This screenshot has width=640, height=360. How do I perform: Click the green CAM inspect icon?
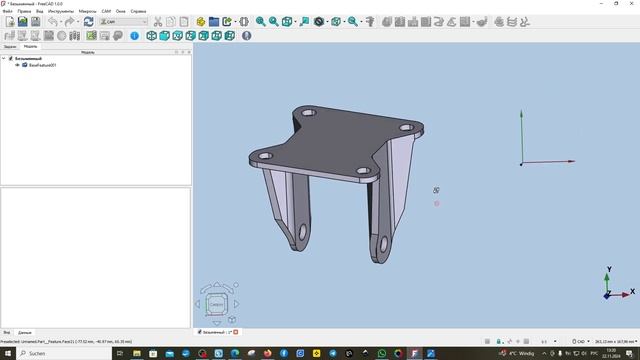pos(91,36)
